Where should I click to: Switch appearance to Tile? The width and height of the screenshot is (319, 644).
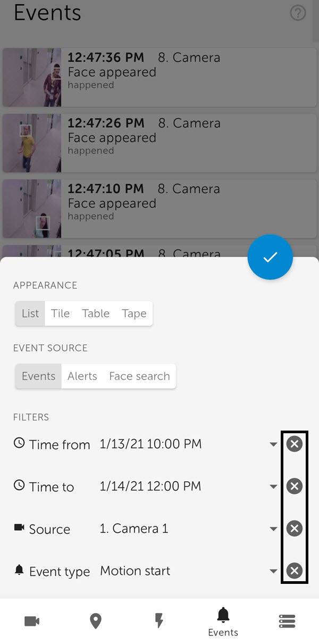[61, 313]
